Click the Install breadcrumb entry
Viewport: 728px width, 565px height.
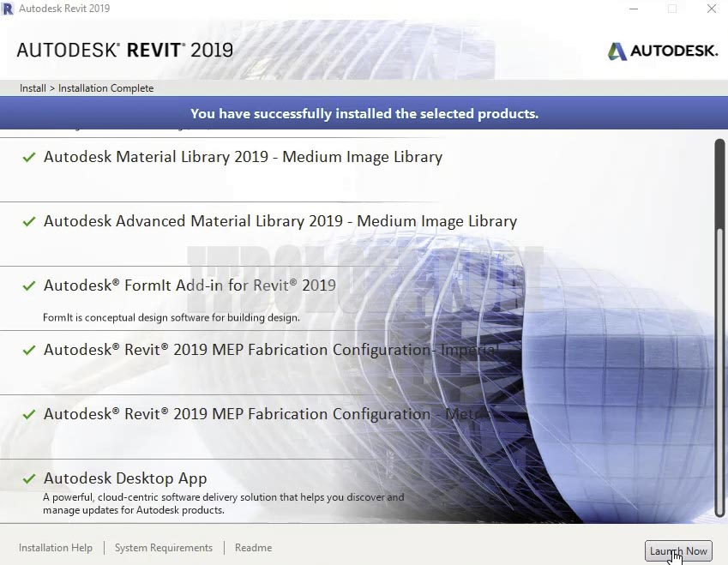pyautogui.click(x=32, y=87)
